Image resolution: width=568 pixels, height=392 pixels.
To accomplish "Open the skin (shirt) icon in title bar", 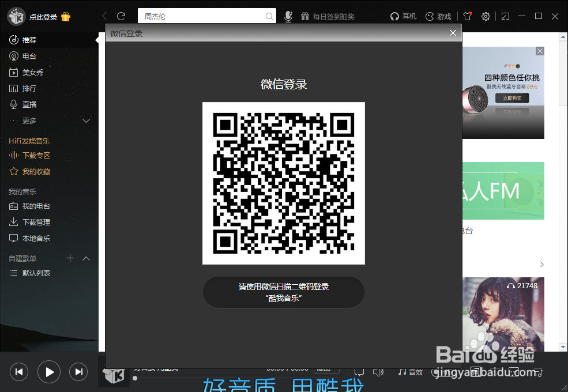I will [467, 16].
